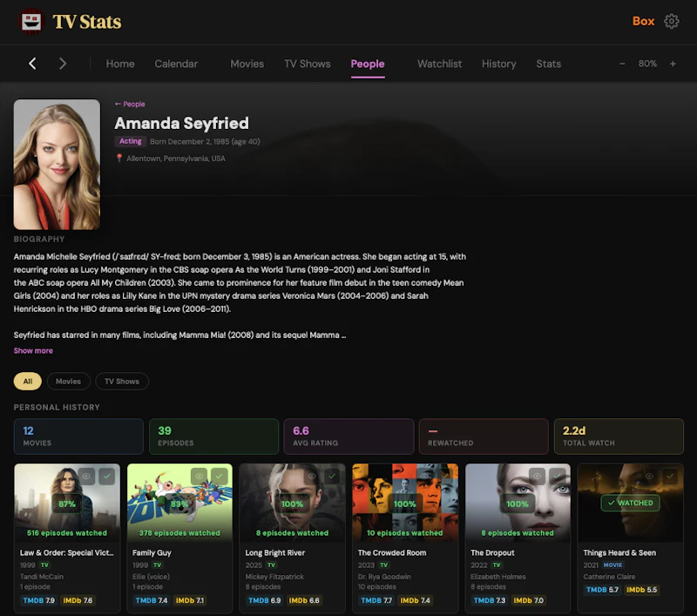Click the 39 Episodes stat card

coord(213,437)
